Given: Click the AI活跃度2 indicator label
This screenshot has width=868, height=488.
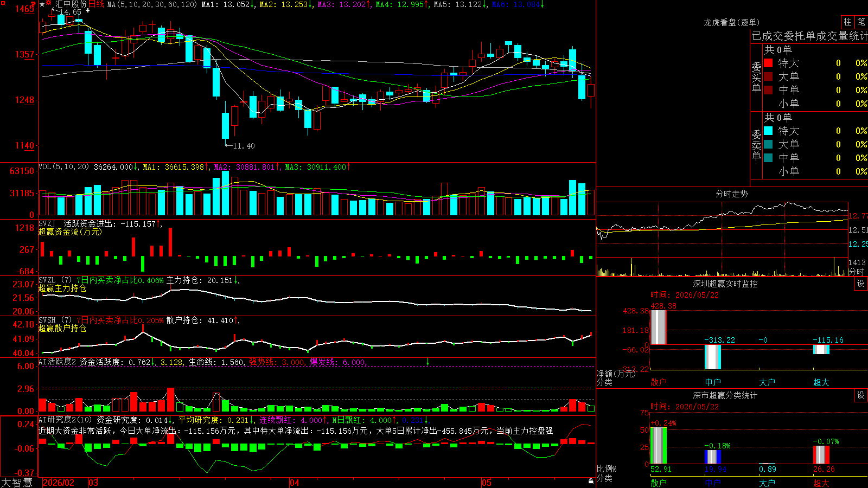Looking at the screenshot, I should point(58,362).
